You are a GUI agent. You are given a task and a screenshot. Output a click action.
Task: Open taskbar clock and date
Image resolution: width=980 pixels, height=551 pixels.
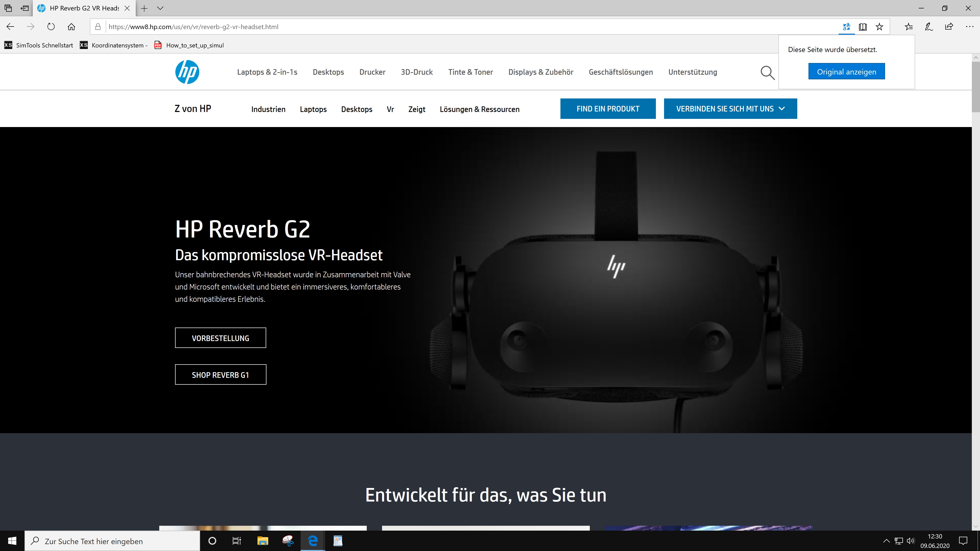[935, 541]
